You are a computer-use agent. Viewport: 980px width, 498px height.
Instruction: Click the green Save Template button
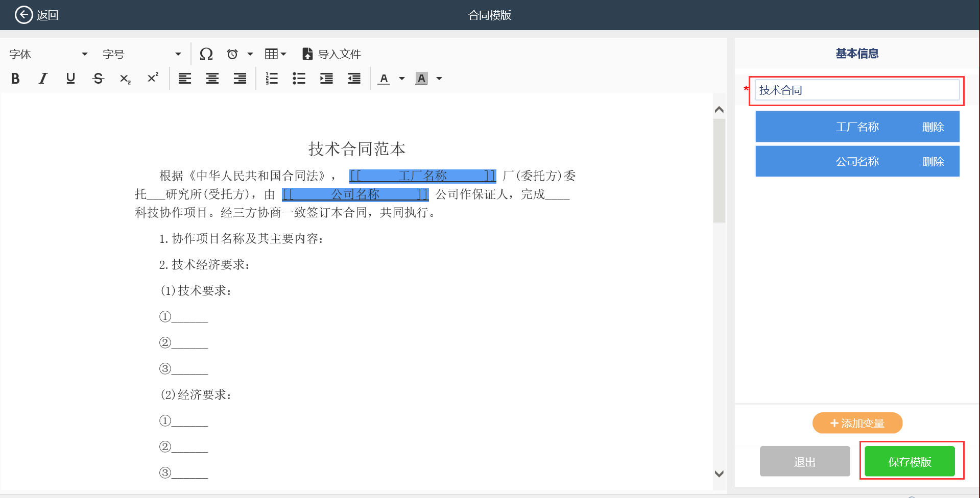coord(910,462)
